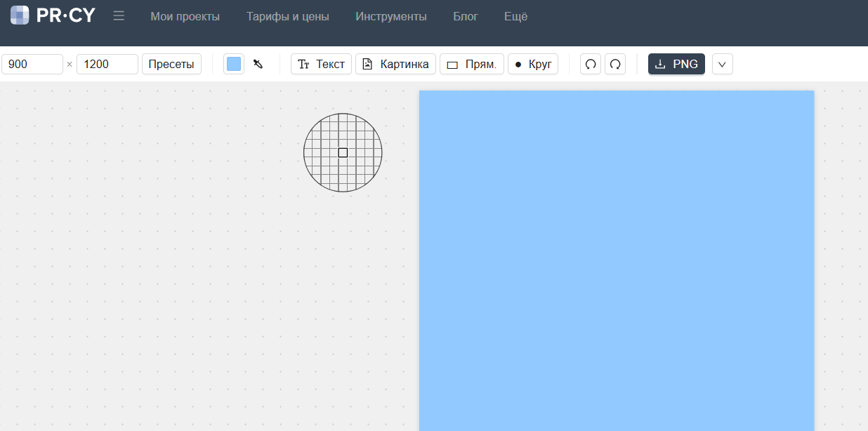868x431 pixels.
Task: Open the Пресеты size presets
Action: (x=171, y=64)
